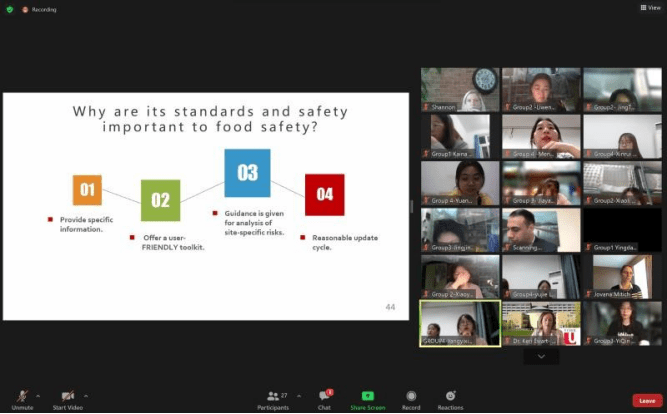Click the highlighted active speaker video tile
The width and height of the screenshot is (667, 414).
click(x=460, y=323)
